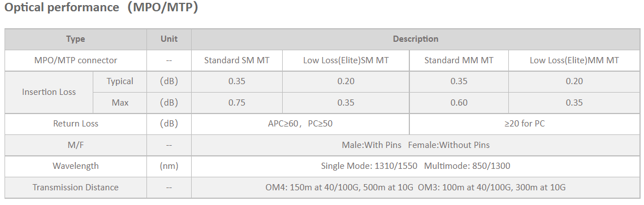Click the Standard SM MT cell
This screenshot has width=644, height=205.
tap(236, 60)
